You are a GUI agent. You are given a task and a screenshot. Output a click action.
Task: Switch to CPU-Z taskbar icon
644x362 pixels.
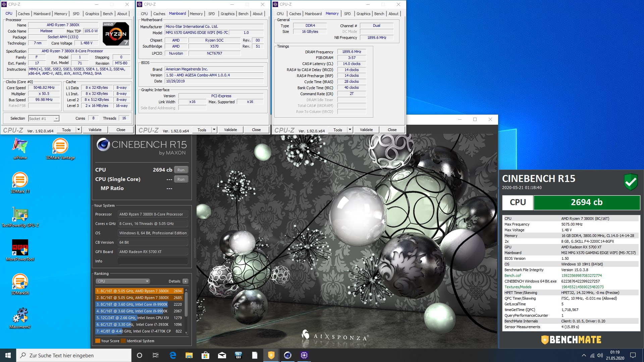pyautogui.click(x=304, y=355)
